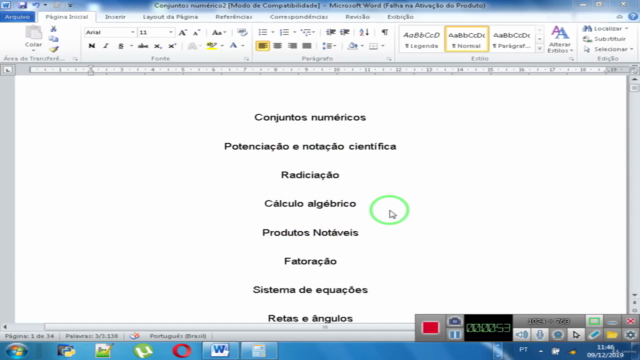This screenshot has width=640, height=360.
Task: Decrease paragraph indent
Action: coord(331,32)
